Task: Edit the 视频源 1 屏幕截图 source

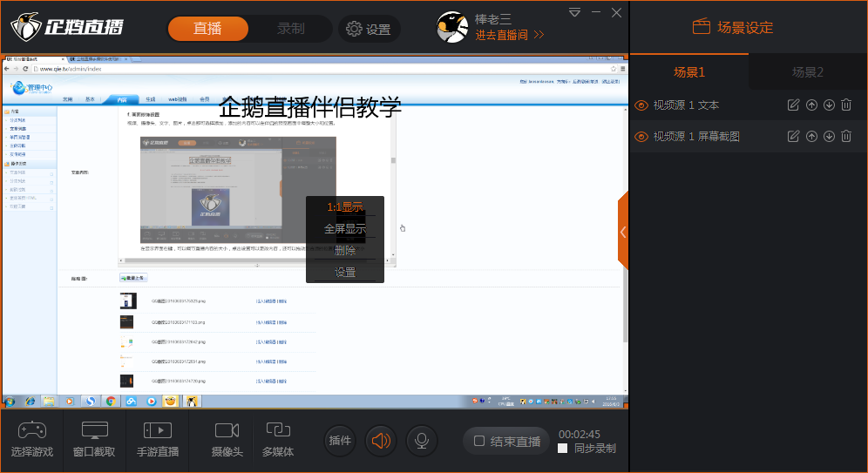Action: click(793, 136)
